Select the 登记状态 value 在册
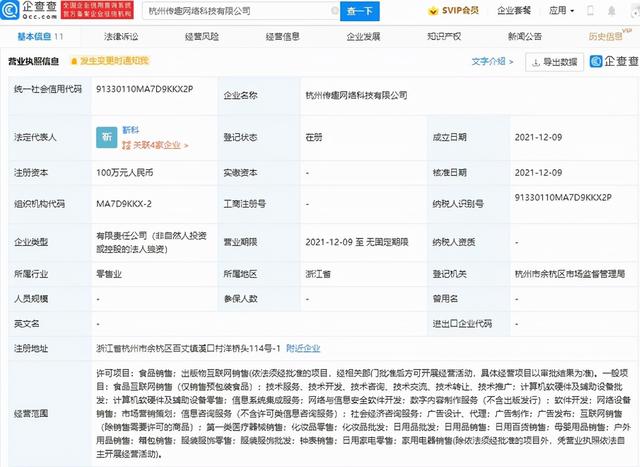640x467 pixels. tap(314, 137)
